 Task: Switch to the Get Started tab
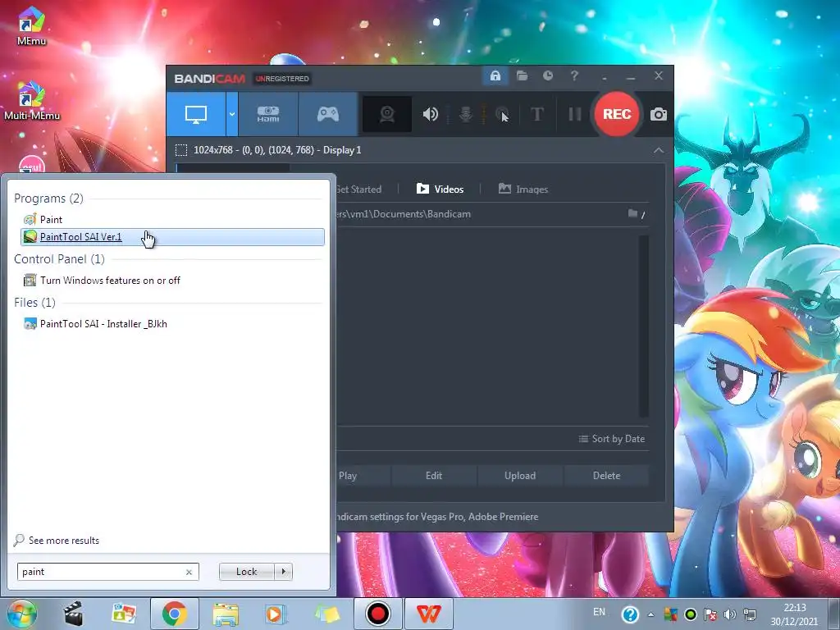358,189
